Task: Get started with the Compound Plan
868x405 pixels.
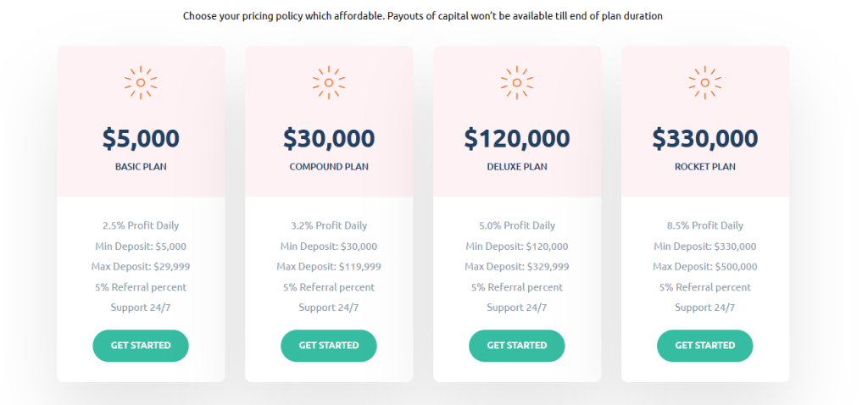Action: [329, 346]
